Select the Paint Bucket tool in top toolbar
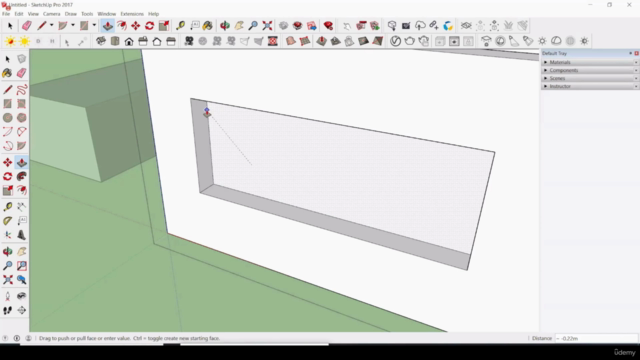This screenshot has width=640, height=360. pyautogui.click(x=207, y=26)
